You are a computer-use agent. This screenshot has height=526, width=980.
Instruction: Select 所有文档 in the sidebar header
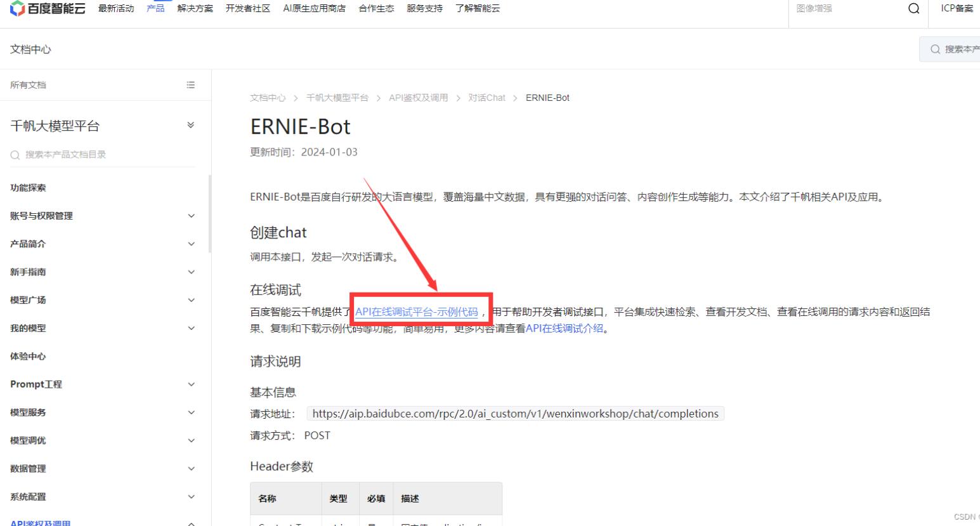click(28, 85)
